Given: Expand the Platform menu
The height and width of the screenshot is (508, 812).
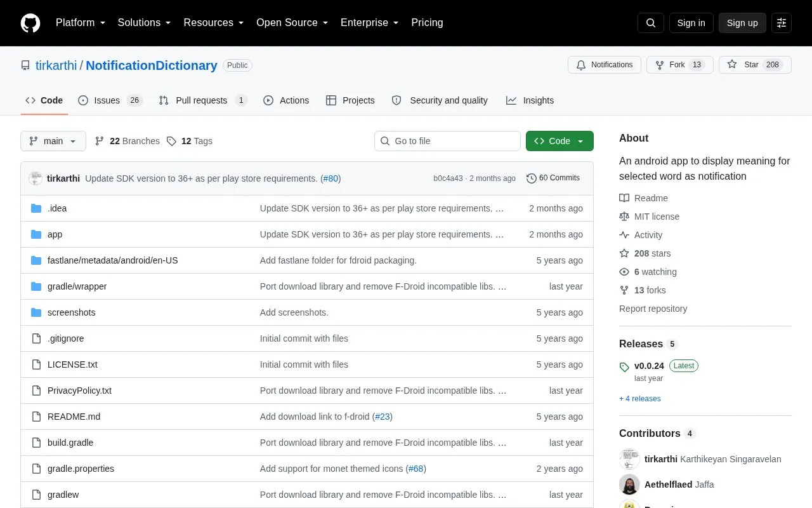Looking at the screenshot, I should coord(81,23).
